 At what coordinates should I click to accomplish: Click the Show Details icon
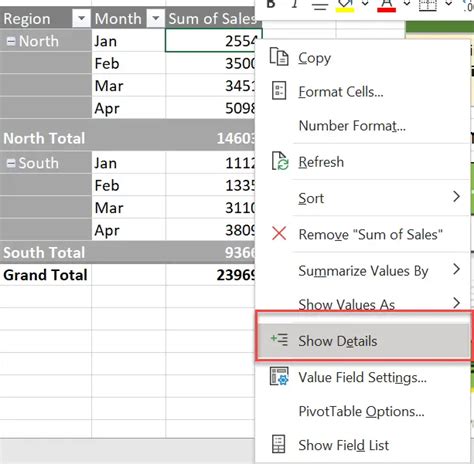279,340
